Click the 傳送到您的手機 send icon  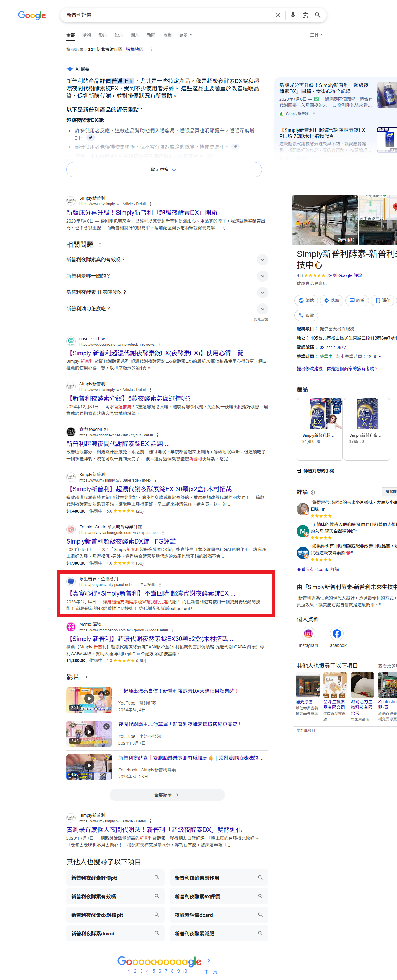click(x=299, y=471)
